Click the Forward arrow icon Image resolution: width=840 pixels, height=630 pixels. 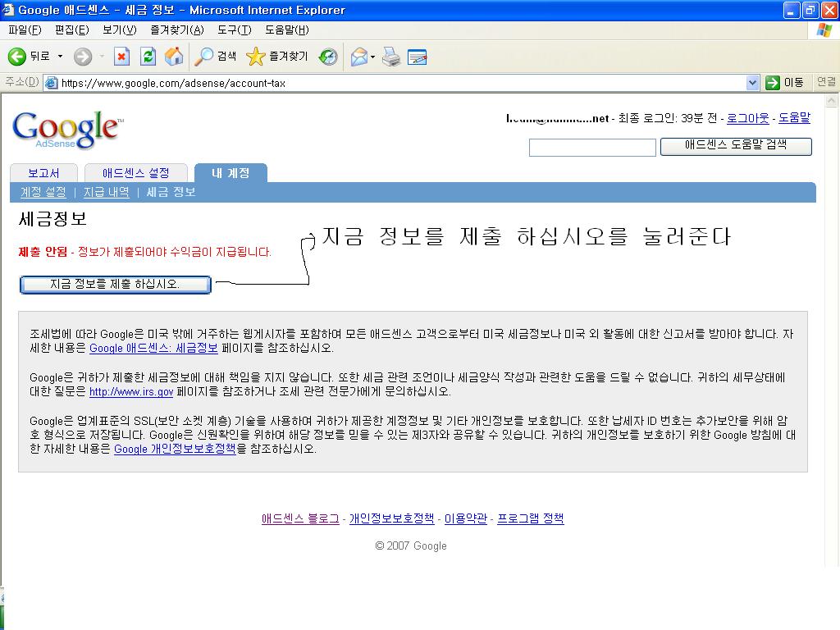pyautogui.click(x=83, y=57)
